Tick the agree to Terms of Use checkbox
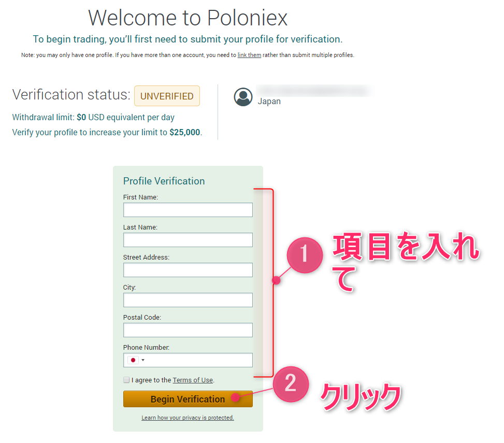 click(x=126, y=380)
